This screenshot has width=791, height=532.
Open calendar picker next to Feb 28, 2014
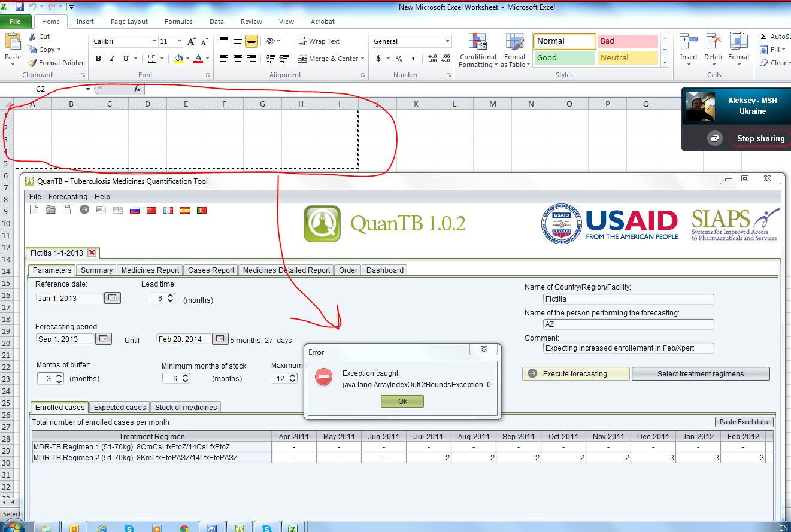(x=220, y=339)
